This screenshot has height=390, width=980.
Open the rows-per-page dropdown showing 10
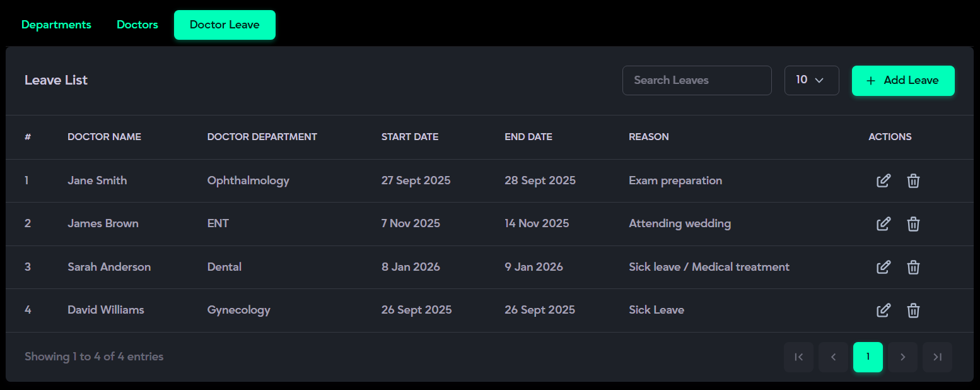pyautogui.click(x=811, y=80)
